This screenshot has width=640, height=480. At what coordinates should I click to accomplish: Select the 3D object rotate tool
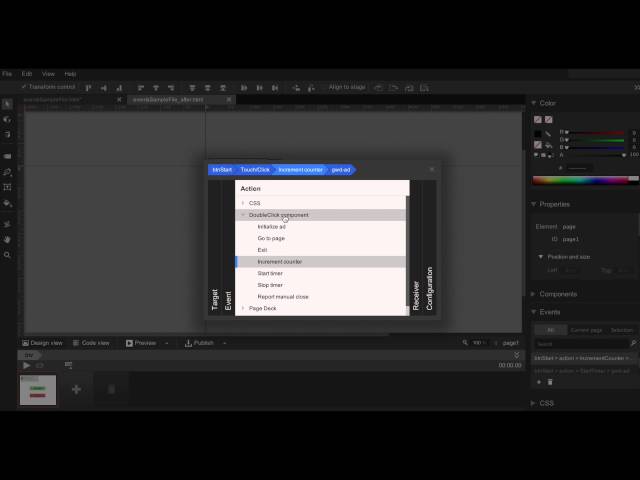[7, 119]
